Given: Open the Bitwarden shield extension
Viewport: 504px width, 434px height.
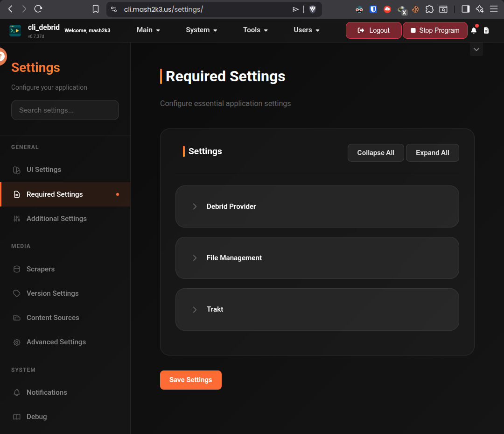Looking at the screenshot, I should [373, 9].
